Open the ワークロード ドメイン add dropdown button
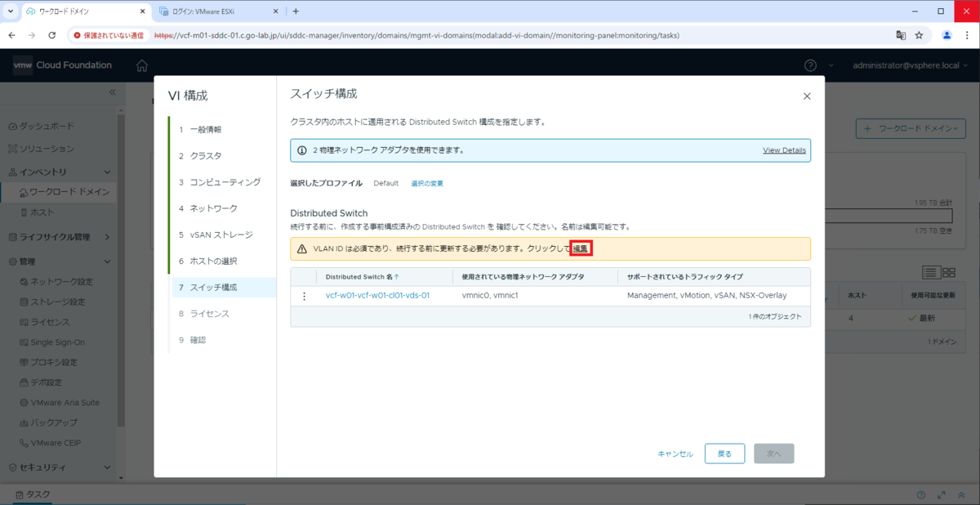The height and width of the screenshot is (505, 980). 911,128
